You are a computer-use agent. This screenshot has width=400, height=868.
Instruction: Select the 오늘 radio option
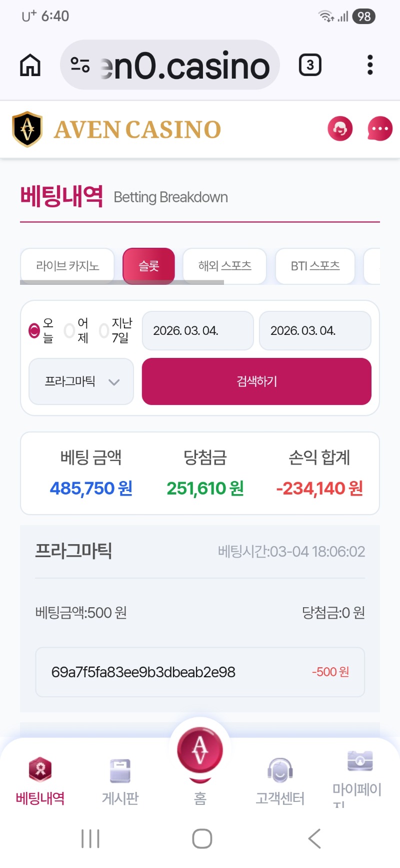[34, 330]
